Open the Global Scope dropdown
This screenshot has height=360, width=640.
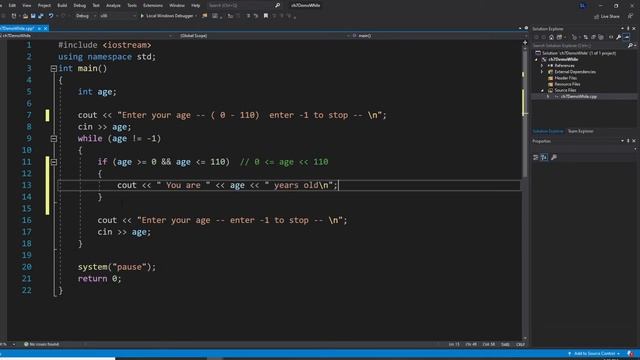[261, 36]
